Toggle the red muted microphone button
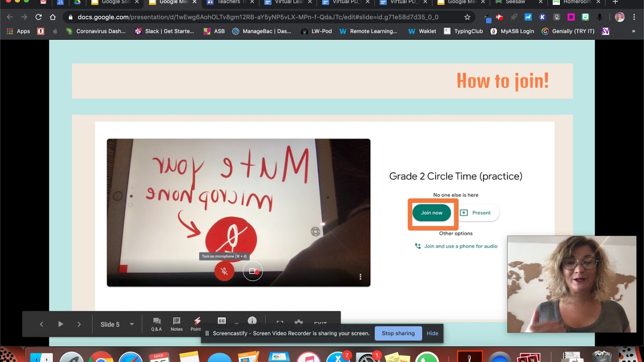 [x=224, y=271]
